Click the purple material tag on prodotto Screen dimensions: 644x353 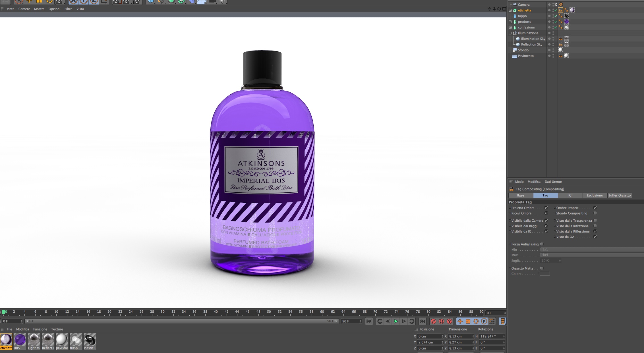(566, 22)
